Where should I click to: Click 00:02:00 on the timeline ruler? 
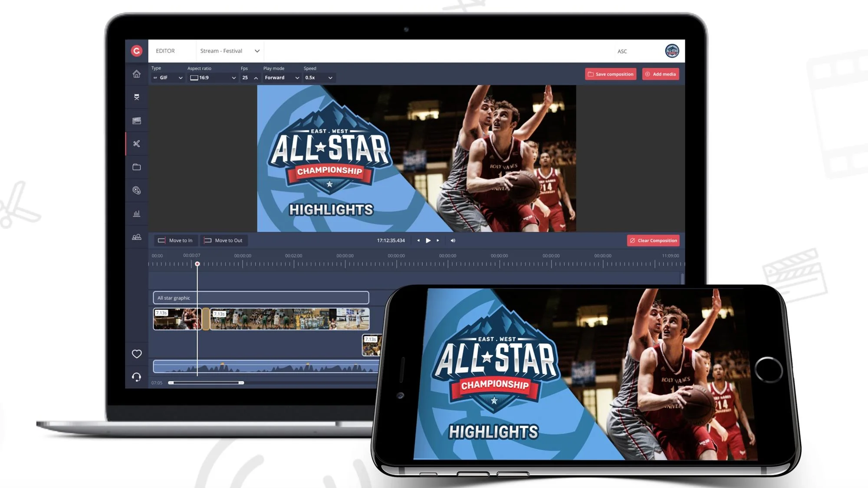pos(293,255)
